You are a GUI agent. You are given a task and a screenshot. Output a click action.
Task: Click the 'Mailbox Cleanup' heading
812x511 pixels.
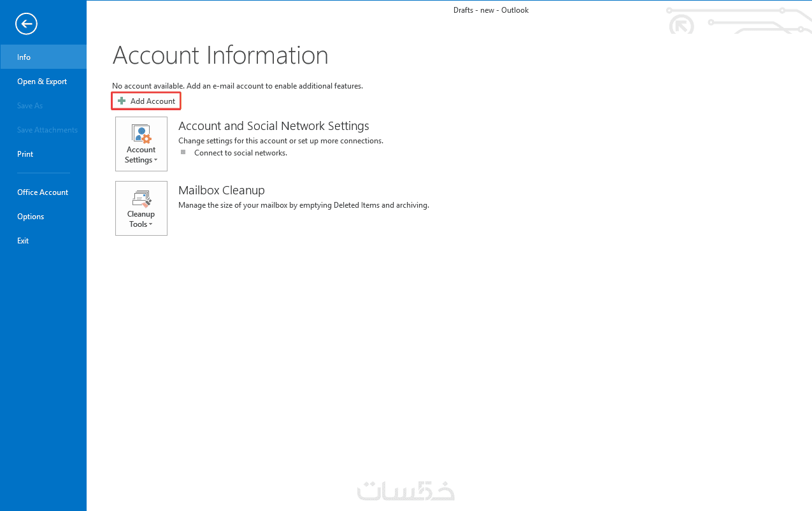(222, 191)
